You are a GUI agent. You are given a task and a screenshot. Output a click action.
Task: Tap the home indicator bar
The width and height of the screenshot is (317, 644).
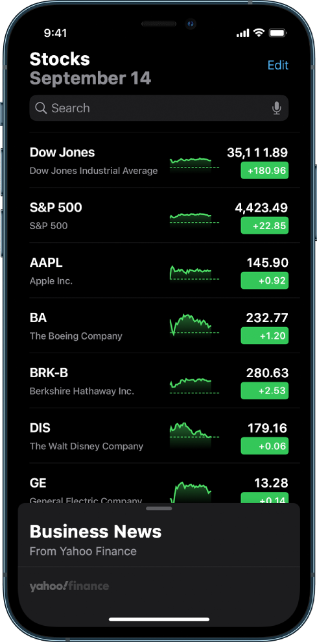(159, 619)
